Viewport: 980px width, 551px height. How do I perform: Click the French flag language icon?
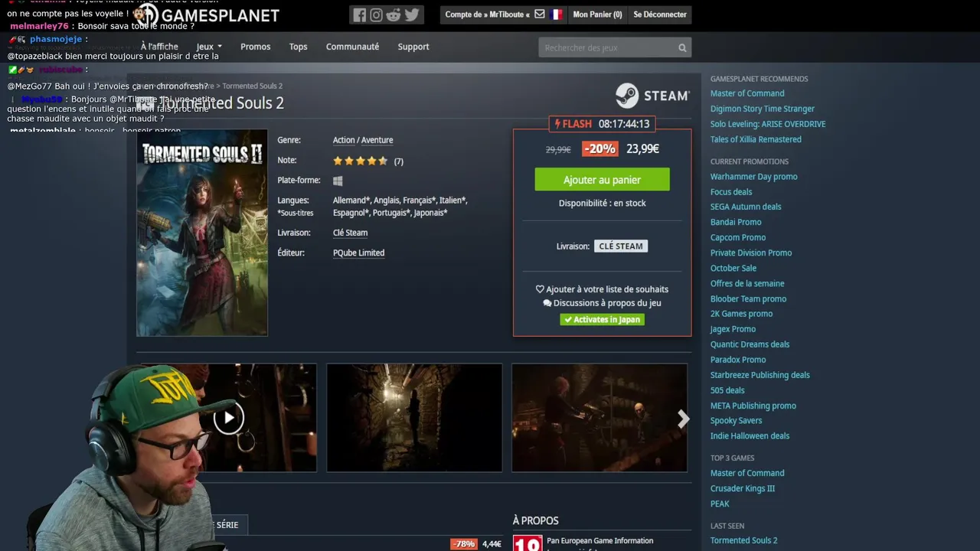[x=556, y=15]
